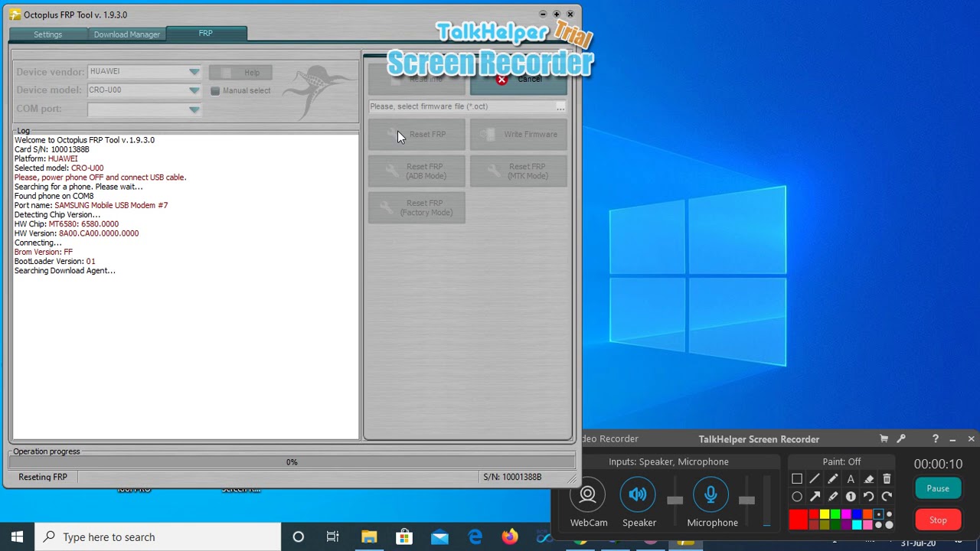The width and height of the screenshot is (980, 551).
Task: Redo the paint action
Action: coord(887,497)
